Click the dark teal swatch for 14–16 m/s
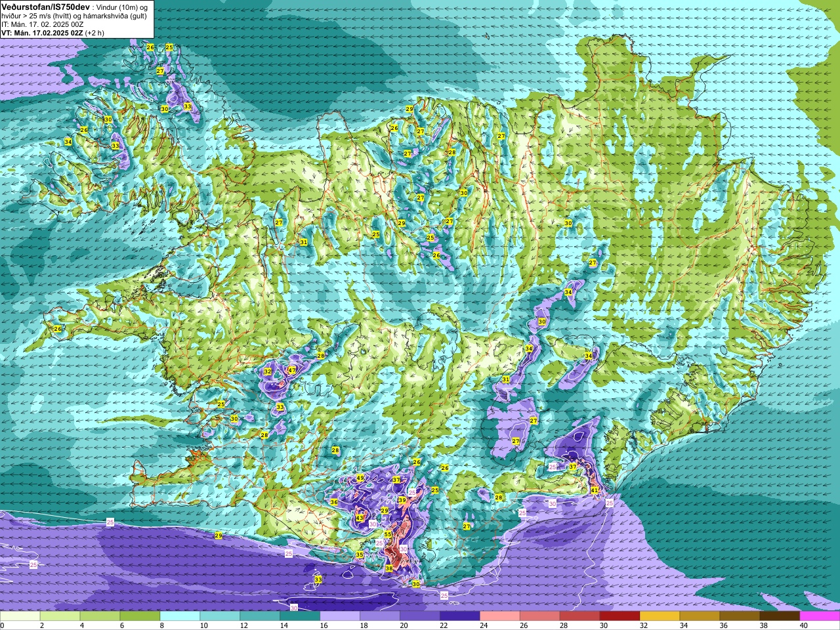Screen dimensions: 840x630 (x=301, y=616)
